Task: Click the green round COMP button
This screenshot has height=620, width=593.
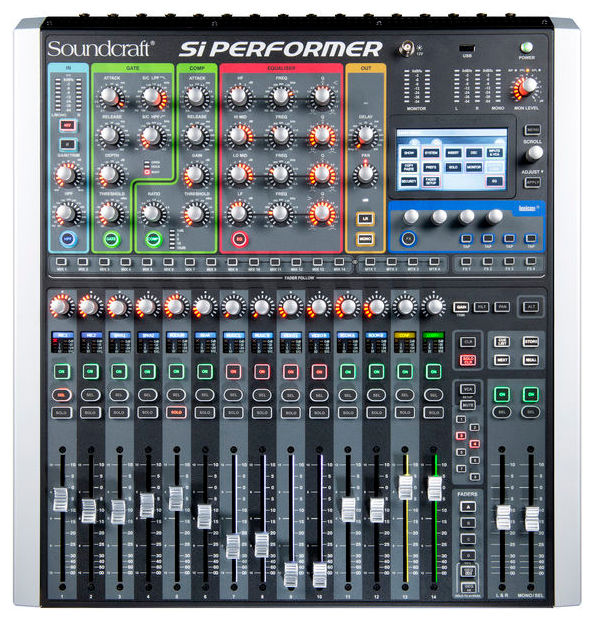Action: click(153, 239)
